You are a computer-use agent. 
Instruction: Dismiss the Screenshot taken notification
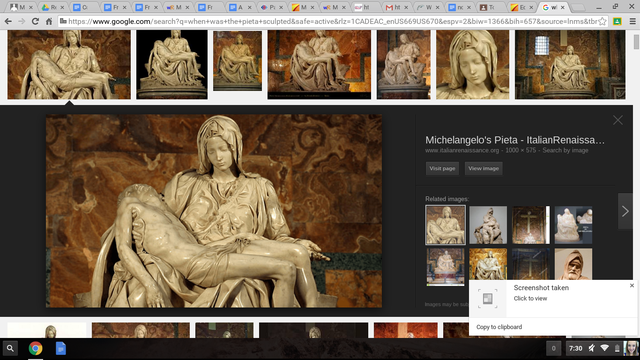[632, 285]
